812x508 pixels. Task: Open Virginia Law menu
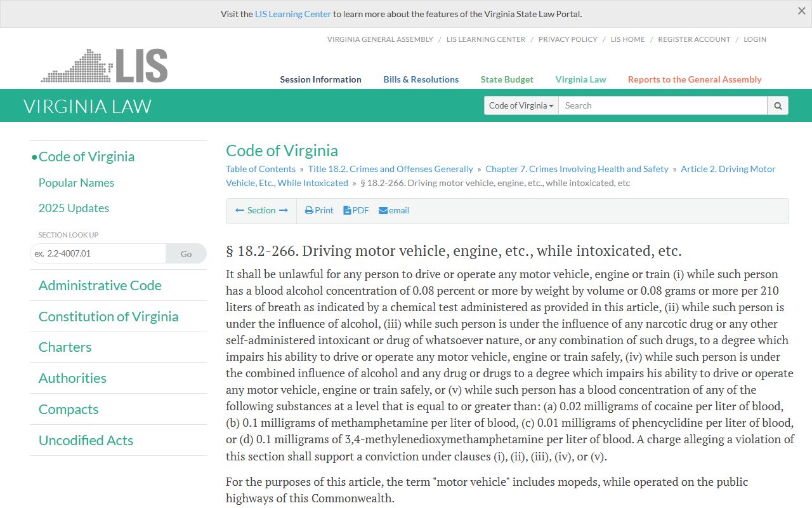(580, 79)
